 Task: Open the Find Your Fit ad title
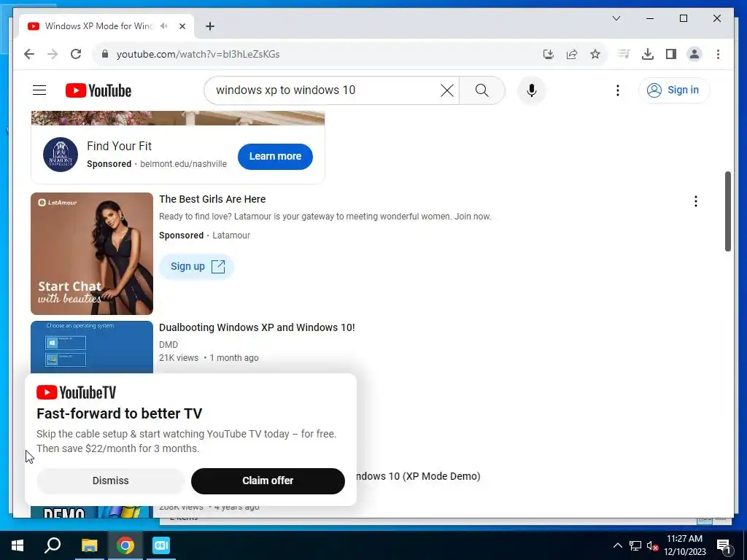pos(119,146)
